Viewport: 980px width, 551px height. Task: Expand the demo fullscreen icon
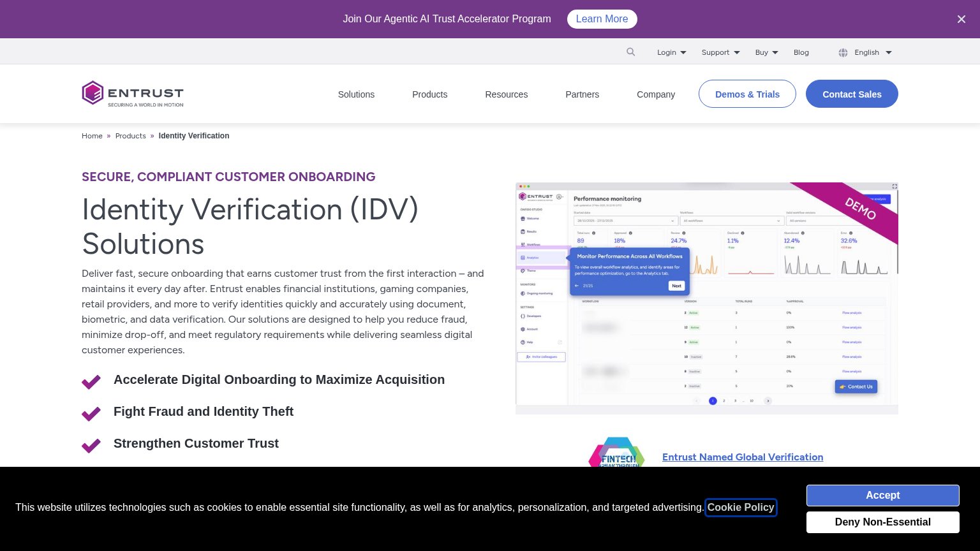click(895, 186)
